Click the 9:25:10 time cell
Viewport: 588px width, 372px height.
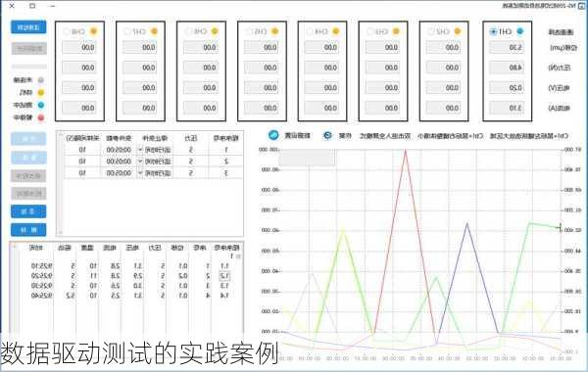(42, 266)
